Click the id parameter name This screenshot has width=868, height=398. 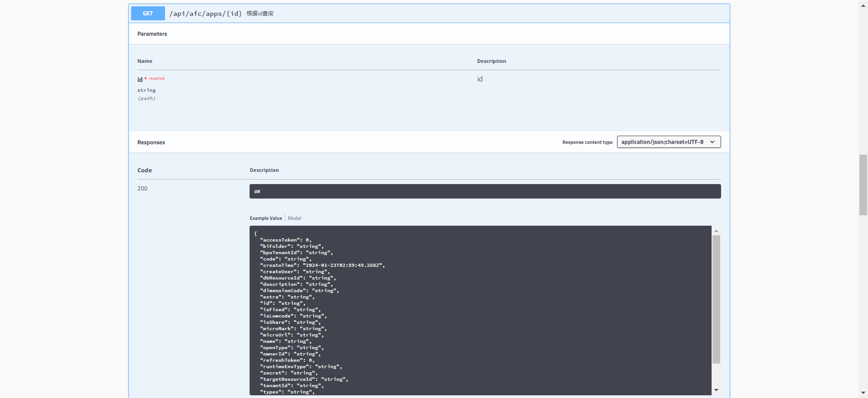[140, 80]
